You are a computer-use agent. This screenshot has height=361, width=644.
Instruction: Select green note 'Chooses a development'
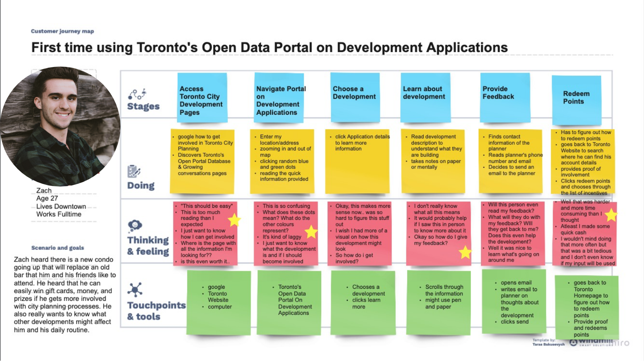click(x=363, y=303)
